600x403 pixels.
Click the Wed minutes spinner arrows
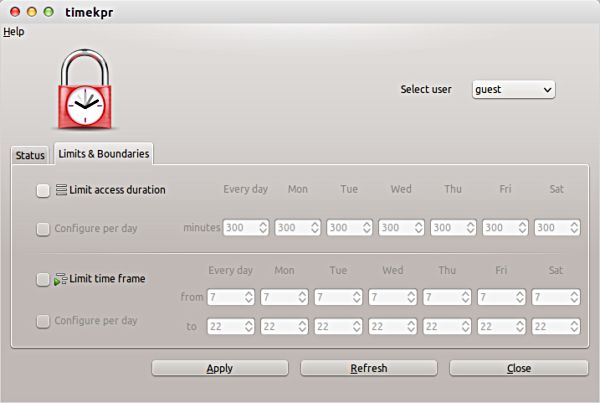pyautogui.click(x=419, y=227)
